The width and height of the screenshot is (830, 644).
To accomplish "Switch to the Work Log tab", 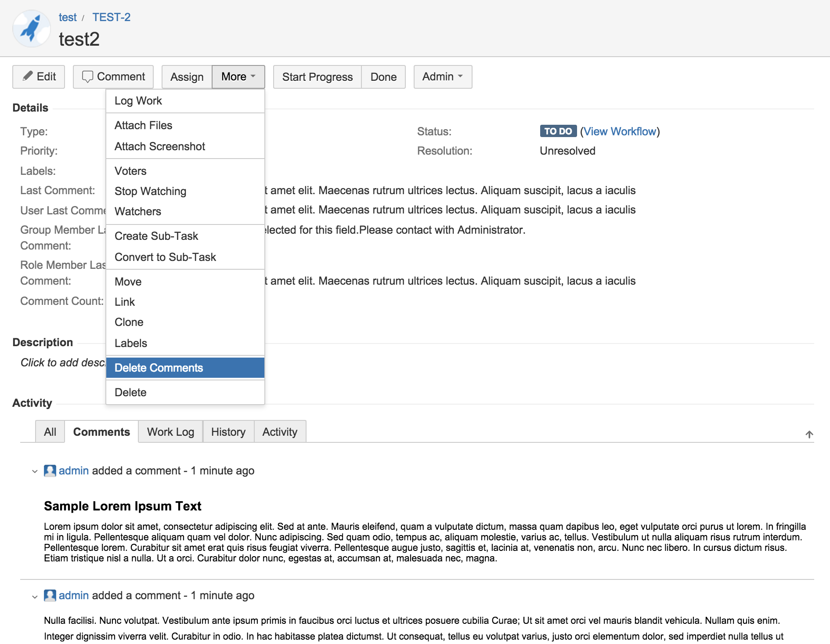I will tap(170, 432).
